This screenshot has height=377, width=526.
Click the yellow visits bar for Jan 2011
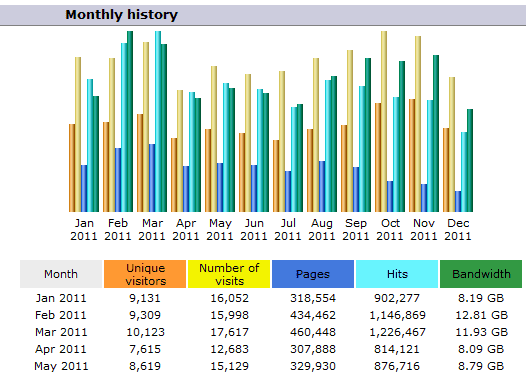coord(78,134)
